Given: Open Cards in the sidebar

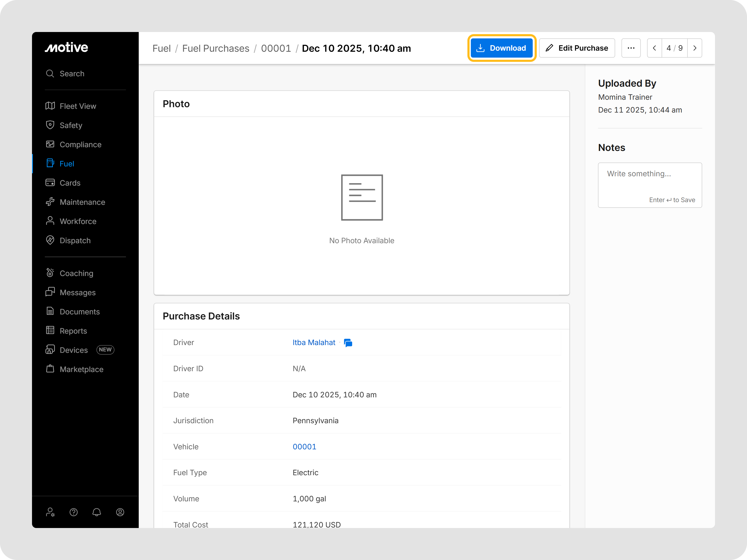Looking at the screenshot, I should (70, 183).
